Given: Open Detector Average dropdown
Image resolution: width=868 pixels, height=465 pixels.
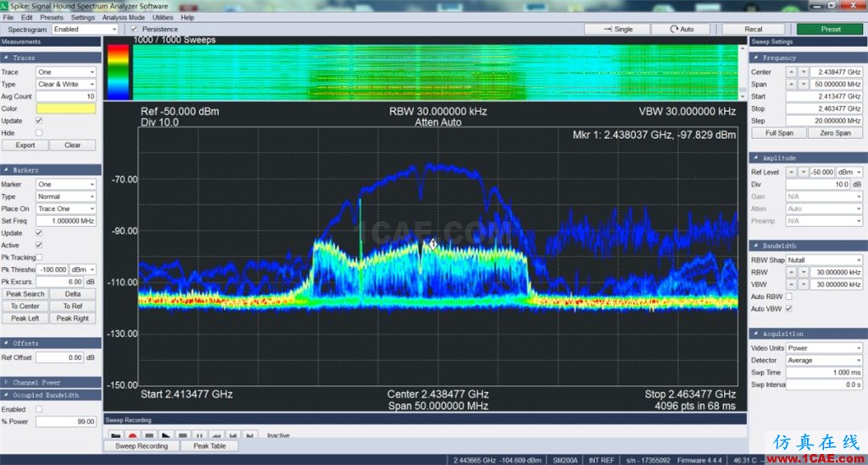Looking at the screenshot, I should (x=824, y=360).
